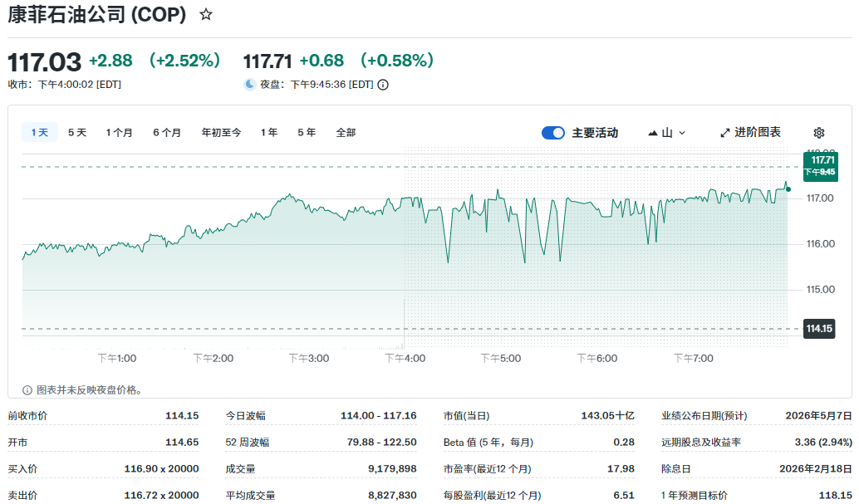859x504 pixels.
Task: Open the info icon after the night session time
Action: click(381, 84)
